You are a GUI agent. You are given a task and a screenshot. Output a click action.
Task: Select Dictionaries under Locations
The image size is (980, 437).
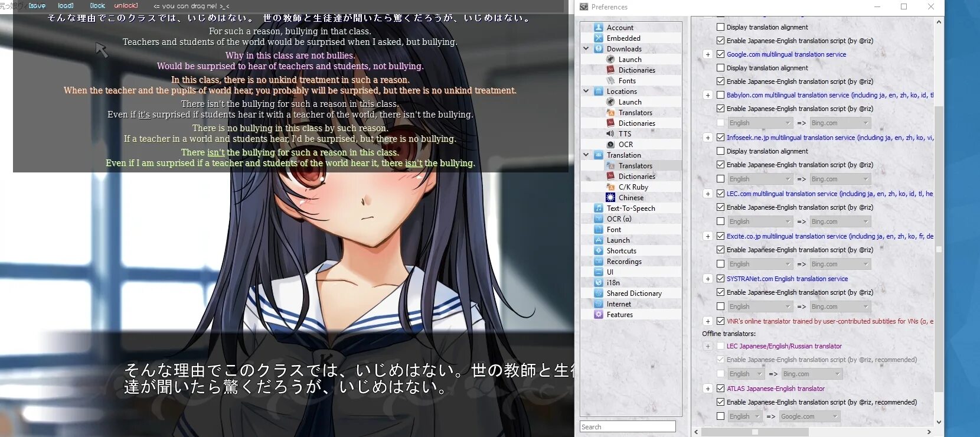[636, 123]
